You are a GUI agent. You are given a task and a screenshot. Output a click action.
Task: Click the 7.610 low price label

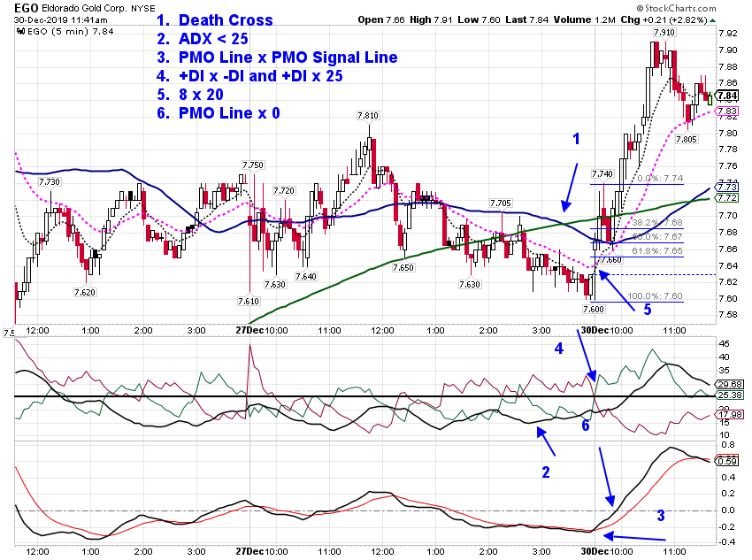[x=249, y=301]
